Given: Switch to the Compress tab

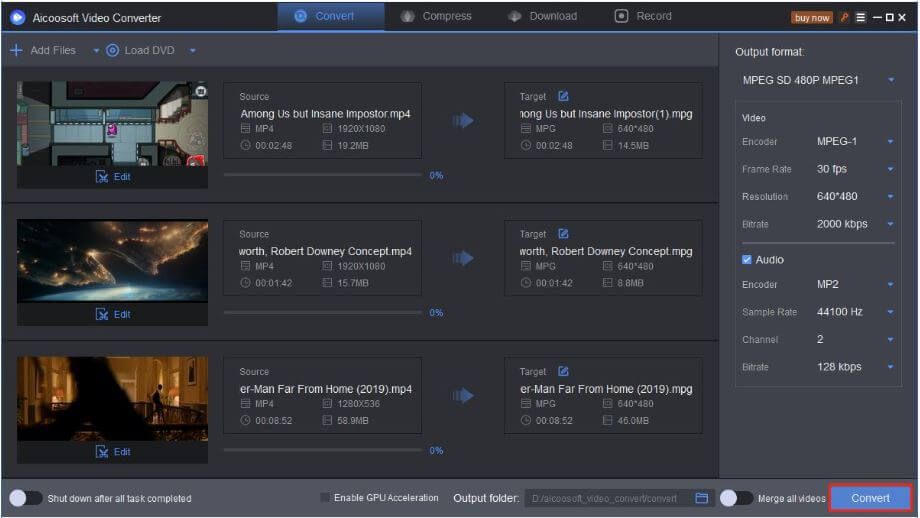Looking at the screenshot, I should click(x=437, y=16).
